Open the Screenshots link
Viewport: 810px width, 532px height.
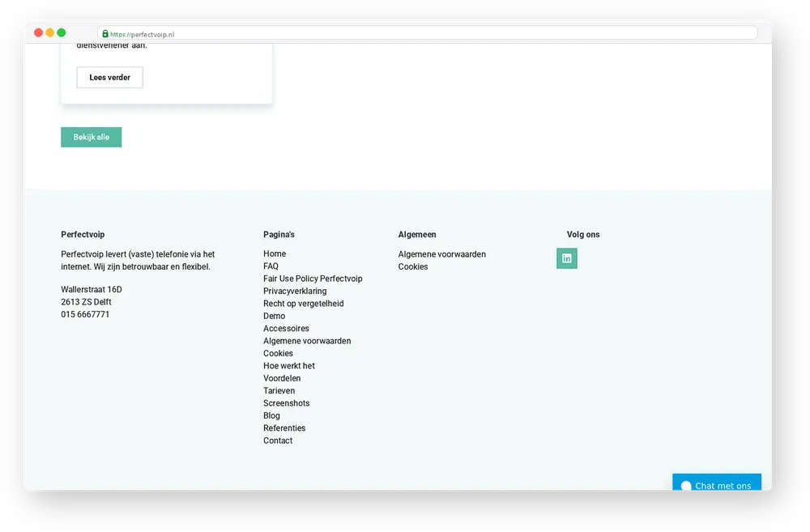(286, 403)
